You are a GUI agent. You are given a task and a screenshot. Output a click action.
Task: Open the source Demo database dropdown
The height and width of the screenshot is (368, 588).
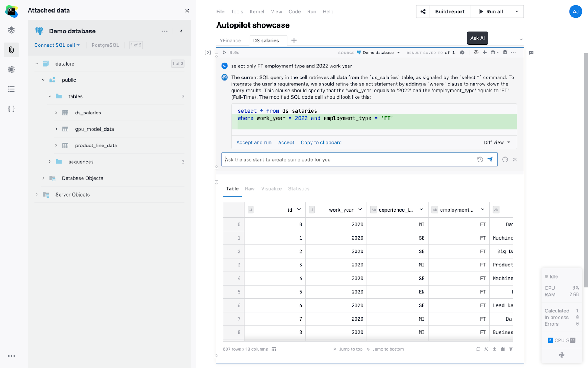(379, 53)
